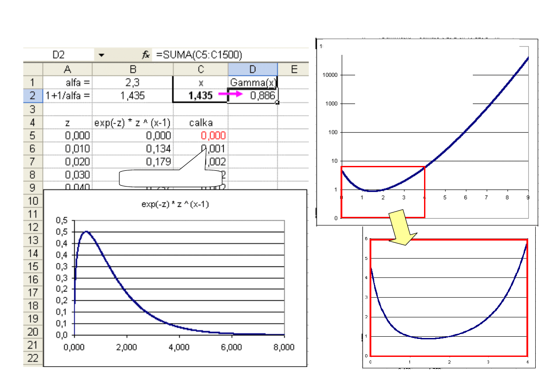Click the Select All corner of the sheet
The height and width of the screenshot is (392, 555).
[33, 69]
